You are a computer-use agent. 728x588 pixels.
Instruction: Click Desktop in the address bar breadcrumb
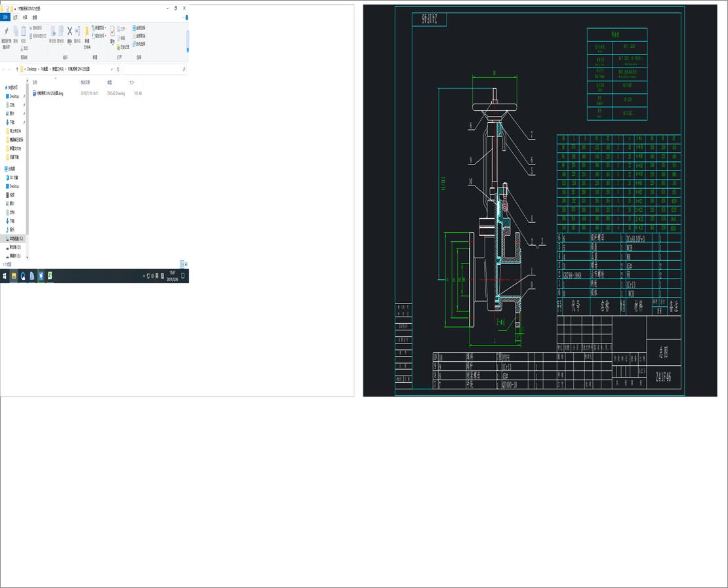31,69
